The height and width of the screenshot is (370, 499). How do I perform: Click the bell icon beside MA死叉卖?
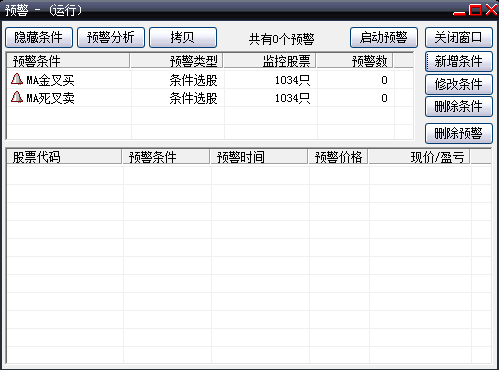[x=17, y=97]
